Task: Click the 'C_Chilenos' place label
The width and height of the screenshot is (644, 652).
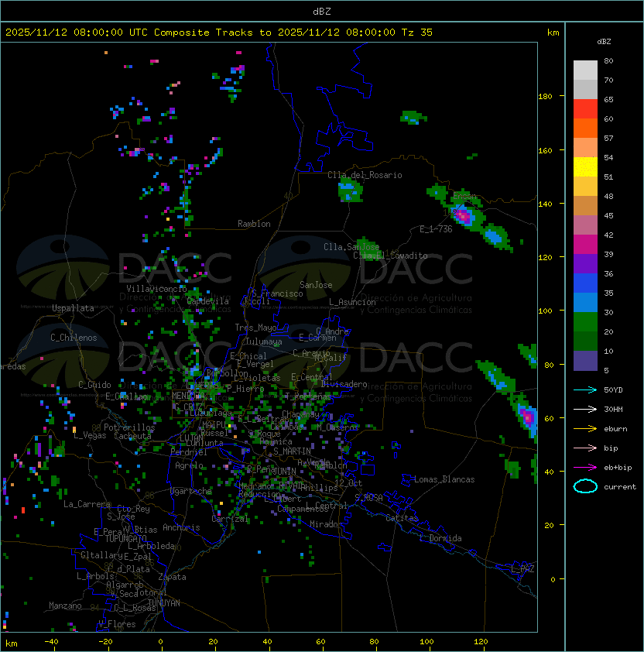Action: [74, 338]
